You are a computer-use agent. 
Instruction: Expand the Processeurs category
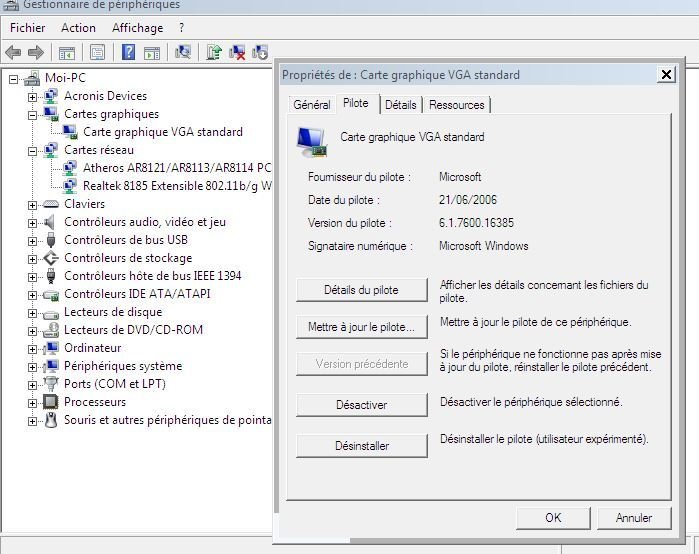(x=33, y=402)
